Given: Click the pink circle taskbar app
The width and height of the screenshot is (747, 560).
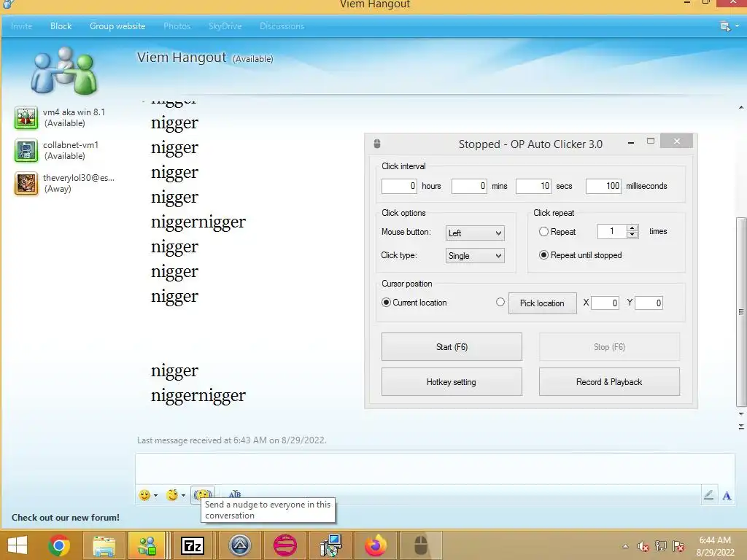Looking at the screenshot, I should (285, 545).
